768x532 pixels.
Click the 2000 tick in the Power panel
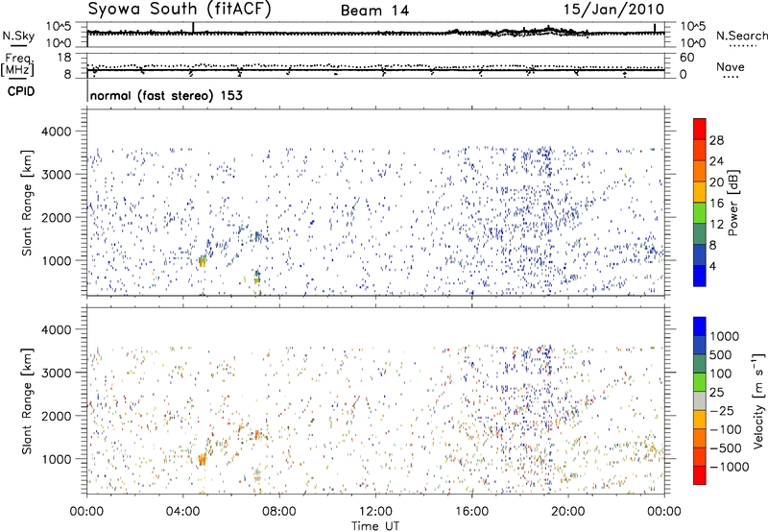coord(56,217)
